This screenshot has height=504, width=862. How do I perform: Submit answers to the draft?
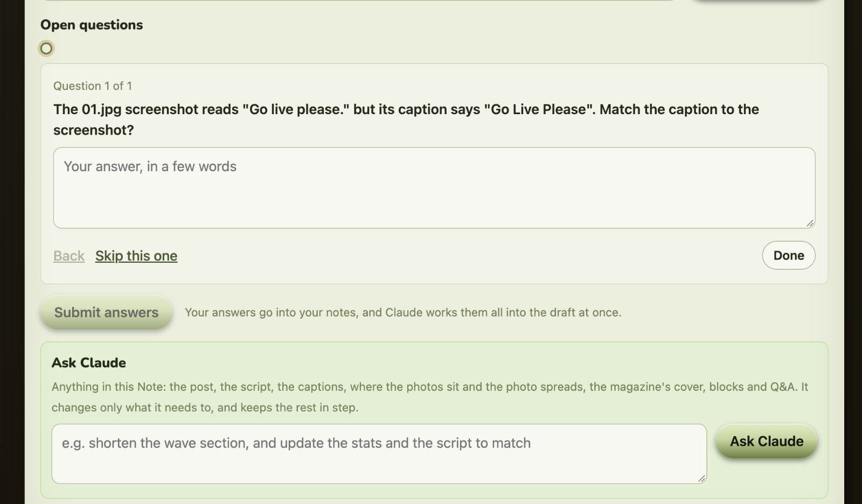[107, 312]
